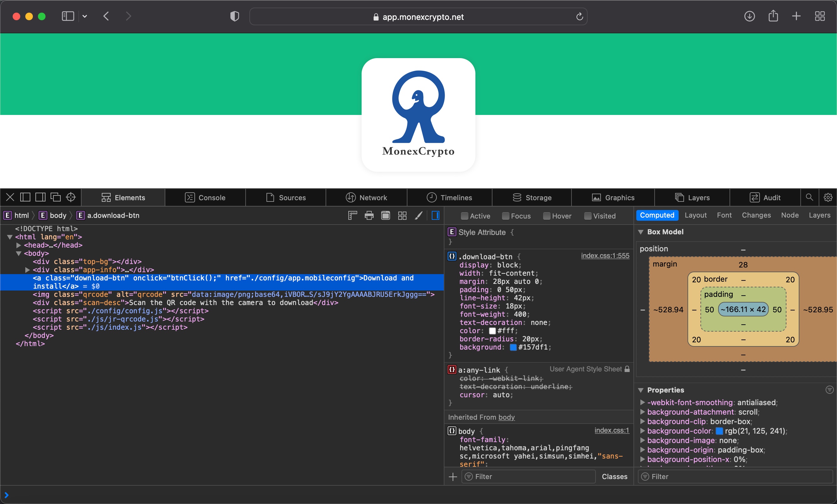The image size is (837, 504).
Task: Expand -webkit-font-smoothing property
Action: click(642, 403)
